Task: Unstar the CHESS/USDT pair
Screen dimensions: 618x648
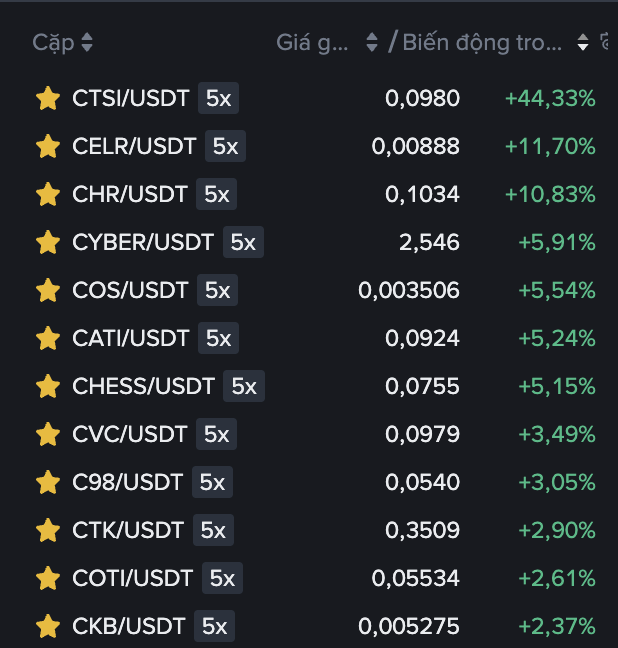Action: coord(47,386)
